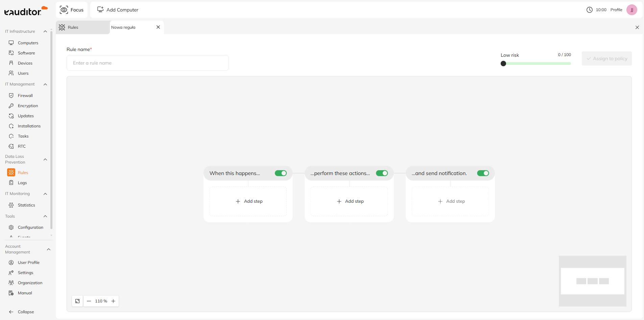The height and width of the screenshot is (320, 644).
Task: Open Encryption key icon in sidebar
Action: tap(11, 106)
